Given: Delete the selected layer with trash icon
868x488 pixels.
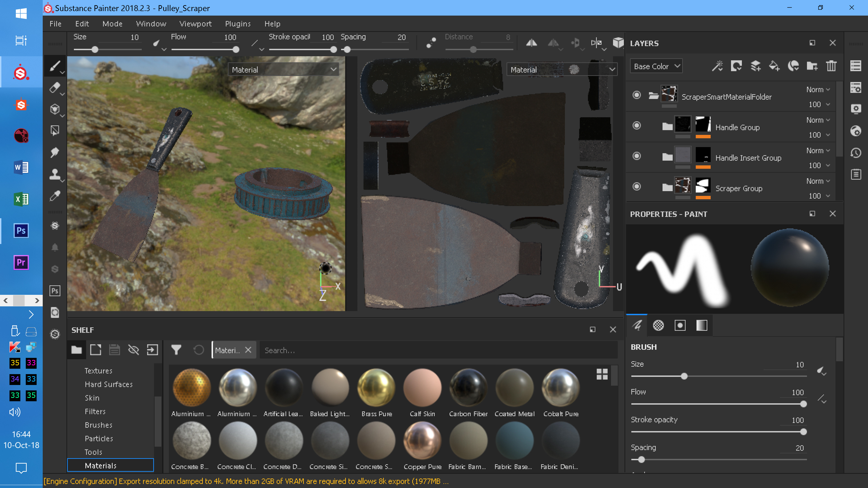Looking at the screenshot, I should click(x=831, y=66).
